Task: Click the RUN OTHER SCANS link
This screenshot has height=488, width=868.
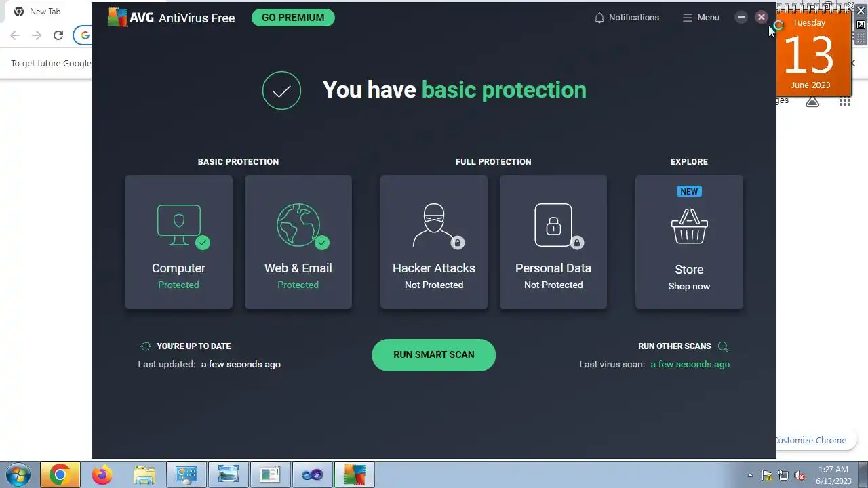Action: [674, 346]
